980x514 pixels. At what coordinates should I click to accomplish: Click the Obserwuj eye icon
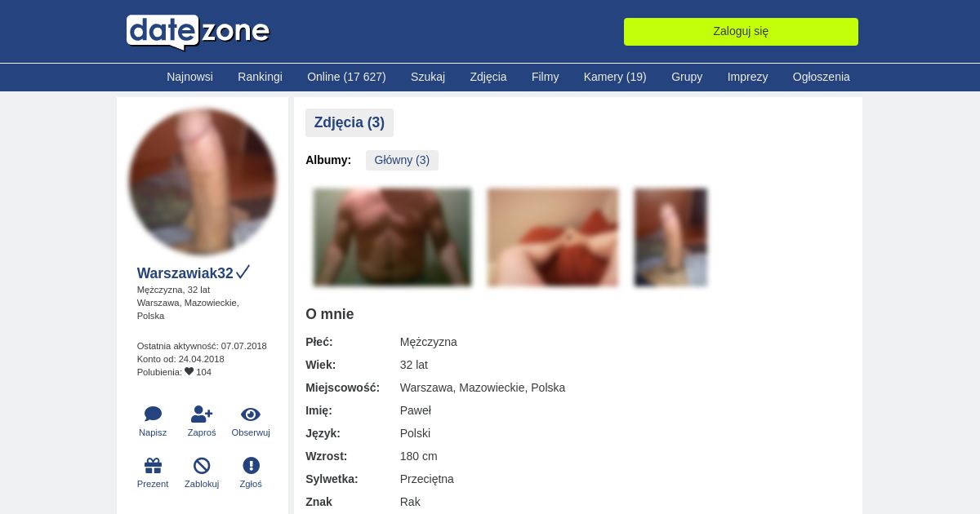tap(251, 414)
